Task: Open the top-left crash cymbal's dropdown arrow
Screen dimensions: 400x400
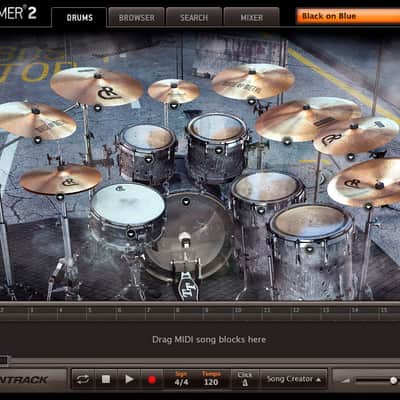Action: coord(97,108)
